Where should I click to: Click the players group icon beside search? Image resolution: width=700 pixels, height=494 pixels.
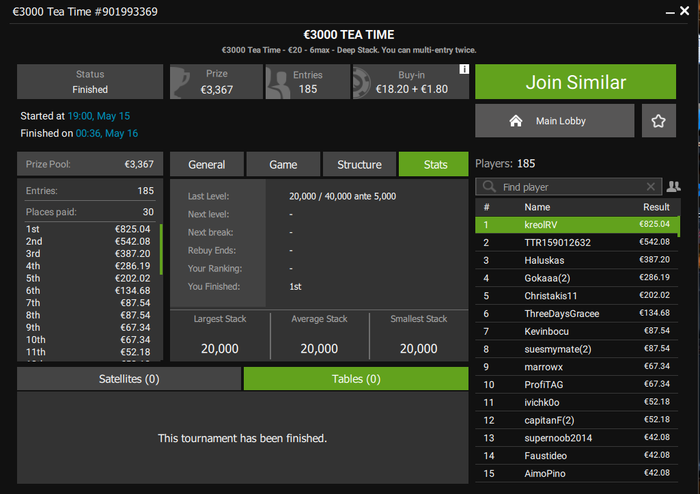pos(673,186)
